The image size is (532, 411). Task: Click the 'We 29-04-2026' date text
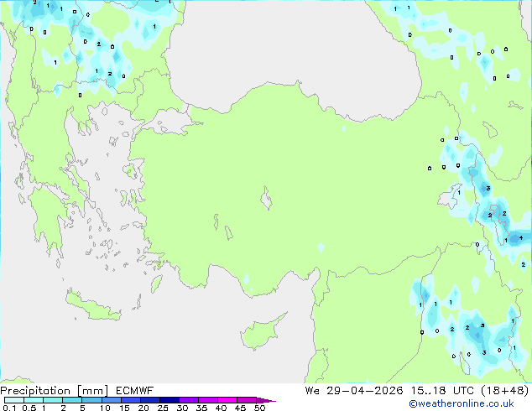click(354, 391)
